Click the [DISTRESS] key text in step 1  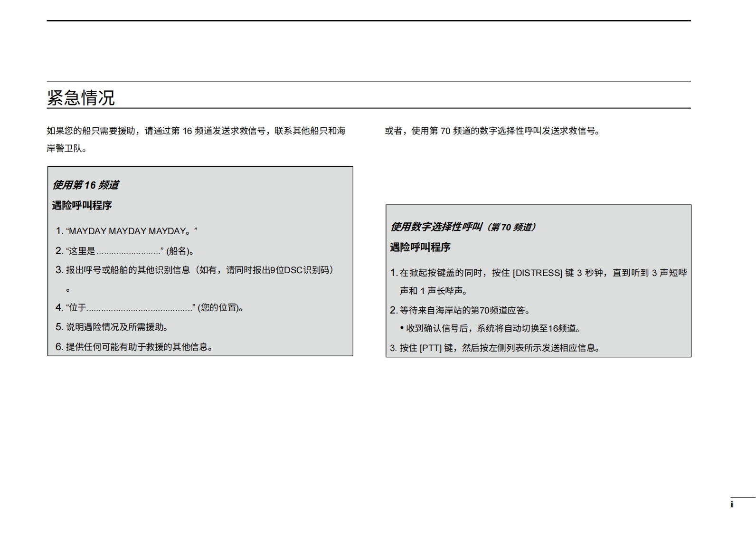coord(537,273)
